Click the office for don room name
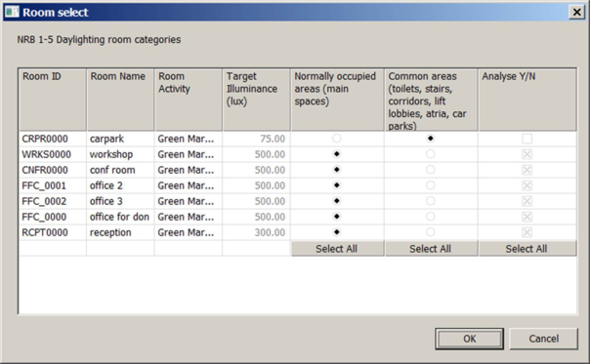This screenshot has width=590, height=364. point(119,217)
